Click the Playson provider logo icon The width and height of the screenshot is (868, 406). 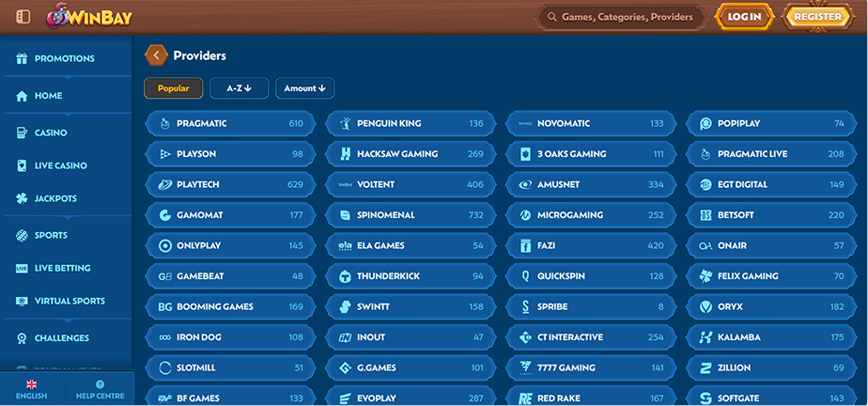pyautogui.click(x=164, y=154)
